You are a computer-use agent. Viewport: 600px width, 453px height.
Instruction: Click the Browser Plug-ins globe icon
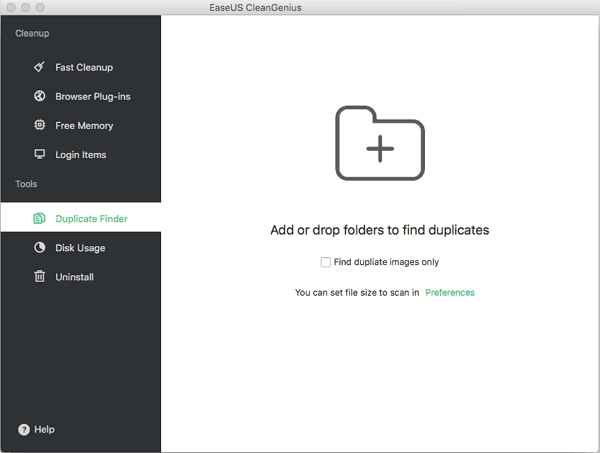pyautogui.click(x=39, y=96)
